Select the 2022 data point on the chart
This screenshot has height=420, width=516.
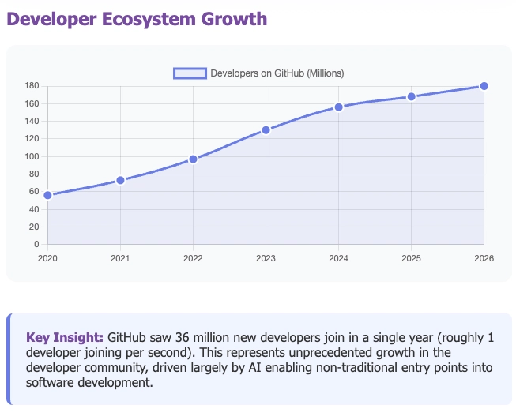(x=193, y=159)
